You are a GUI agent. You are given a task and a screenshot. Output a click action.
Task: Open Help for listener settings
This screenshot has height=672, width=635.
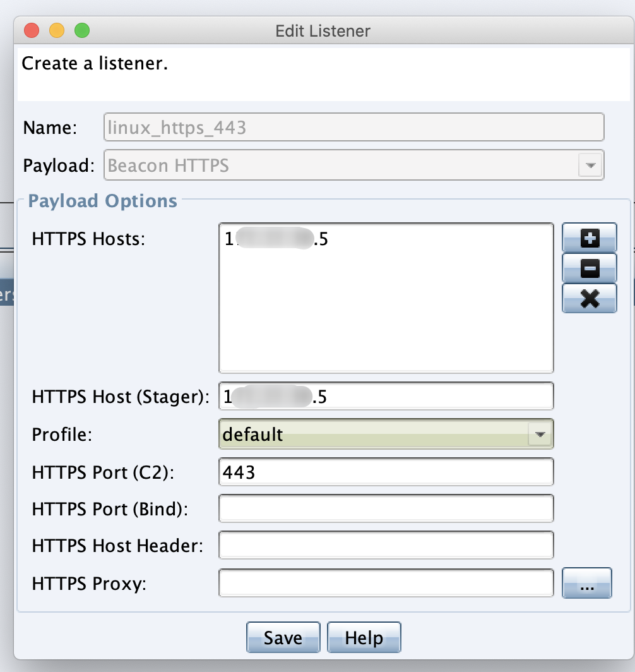pyautogui.click(x=364, y=637)
